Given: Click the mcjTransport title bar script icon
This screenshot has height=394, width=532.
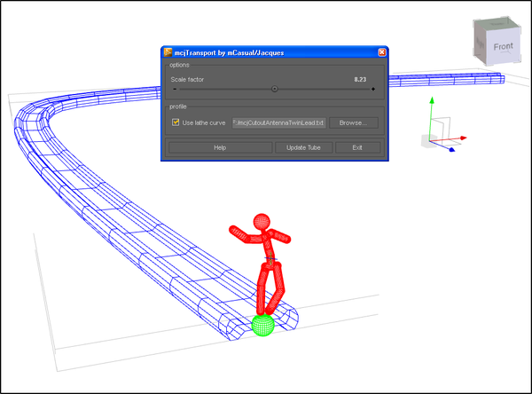Looking at the screenshot, I should (x=168, y=52).
